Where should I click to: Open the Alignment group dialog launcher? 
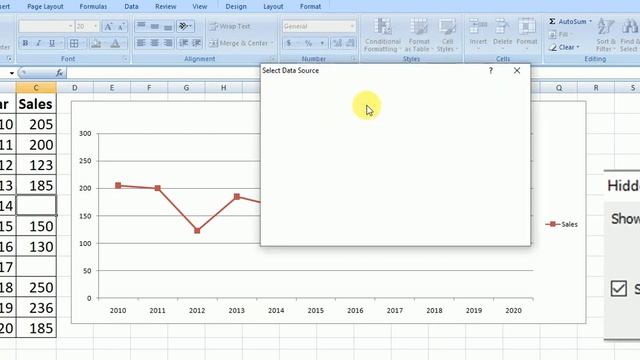(272, 59)
